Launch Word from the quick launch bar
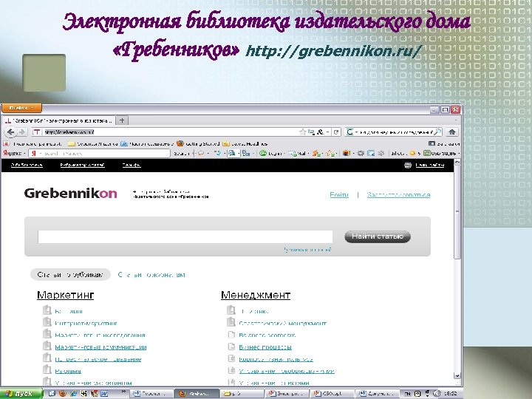This screenshot has height=399, width=532. [104, 394]
